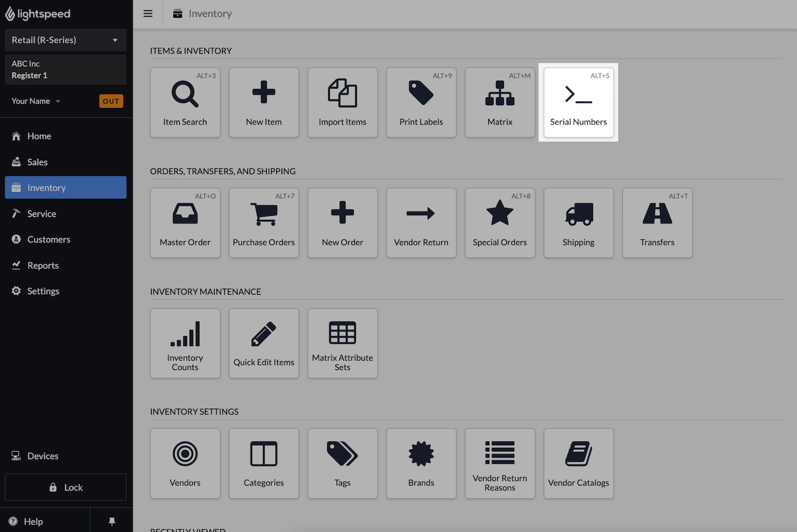
Task: Select the Shipping truck tile
Action: click(578, 223)
